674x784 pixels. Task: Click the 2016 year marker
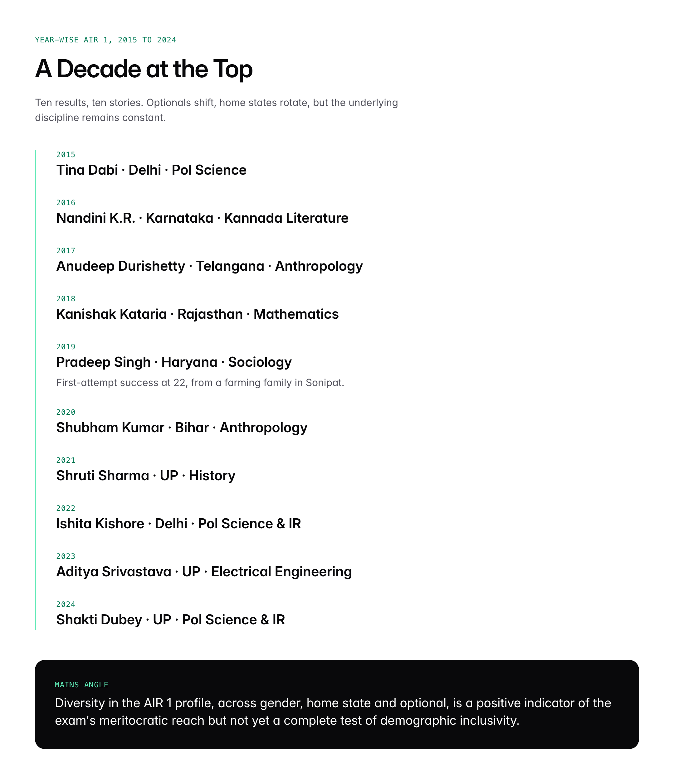(66, 203)
